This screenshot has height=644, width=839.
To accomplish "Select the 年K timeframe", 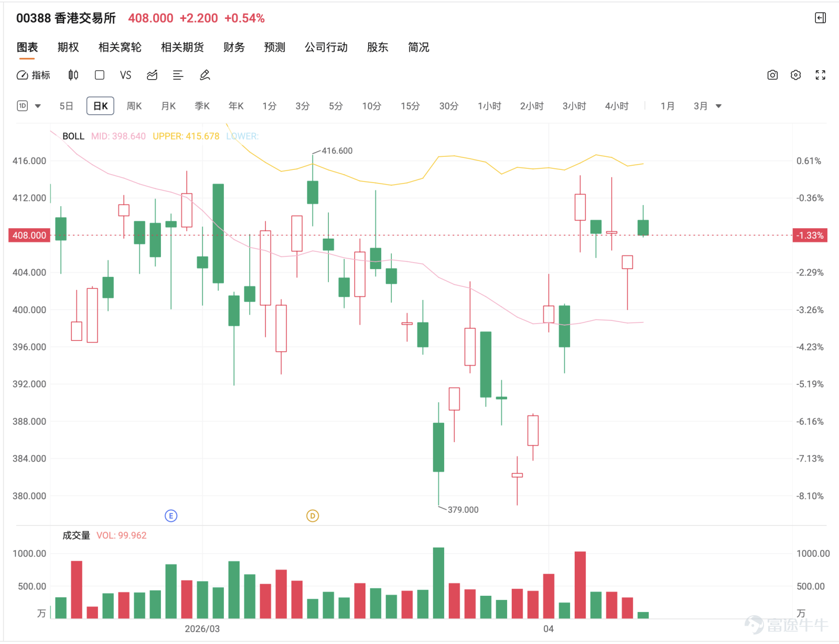I will (x=236, y=106).
